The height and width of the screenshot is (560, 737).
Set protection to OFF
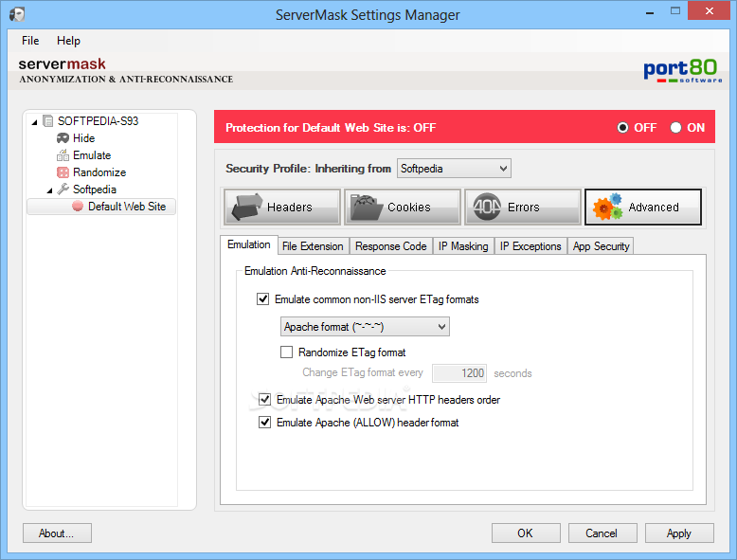pos(622,127)
